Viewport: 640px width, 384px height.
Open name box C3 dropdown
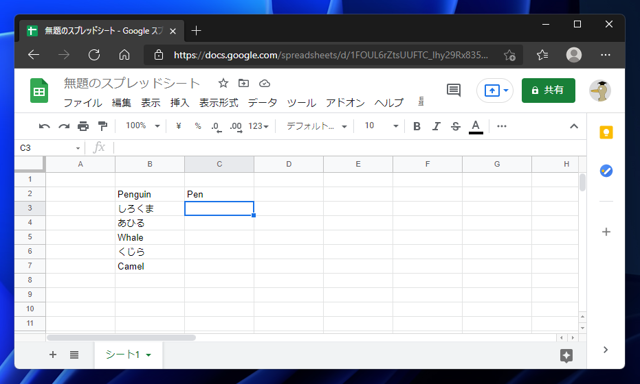[78, 148]
